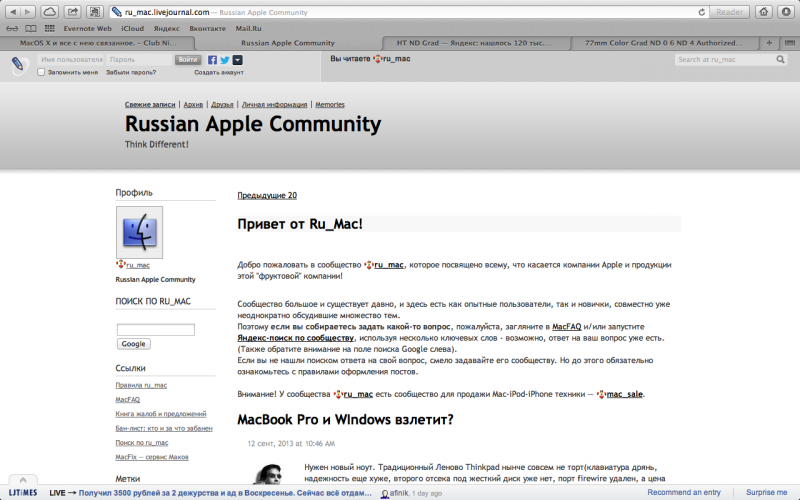Open the Вконтакте bookmark
800x500 pixels.
[207, 29]
